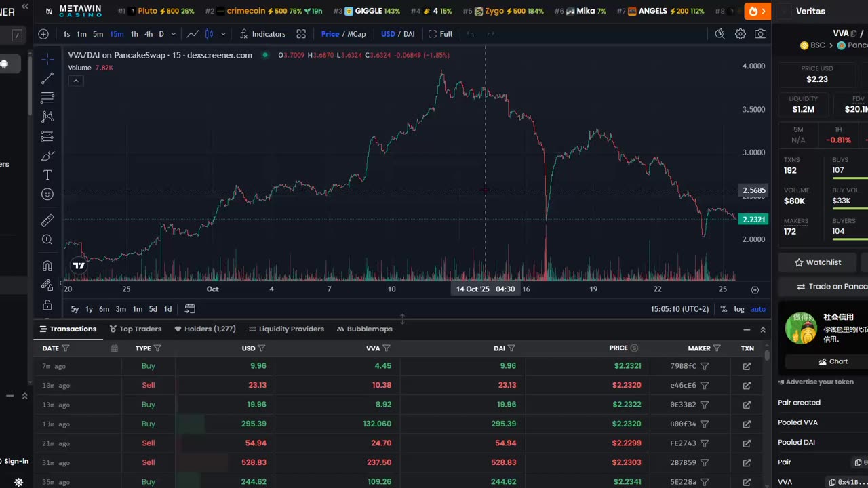Filter transactions by MAKER
The width and height of the screenshot is (868, 488).
tap(717, 348)
